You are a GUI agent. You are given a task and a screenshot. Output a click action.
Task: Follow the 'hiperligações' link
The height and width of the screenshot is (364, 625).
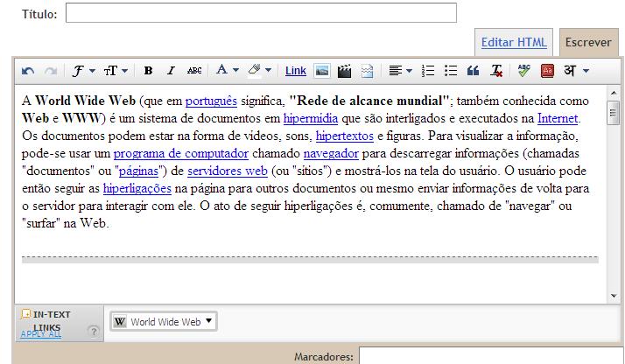[137, 189]
